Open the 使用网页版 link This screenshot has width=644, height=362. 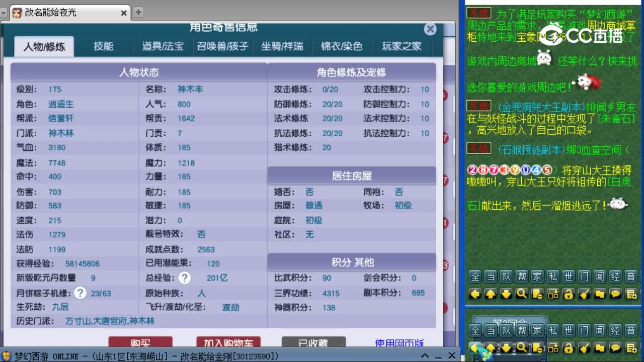(x=399, y=343)
